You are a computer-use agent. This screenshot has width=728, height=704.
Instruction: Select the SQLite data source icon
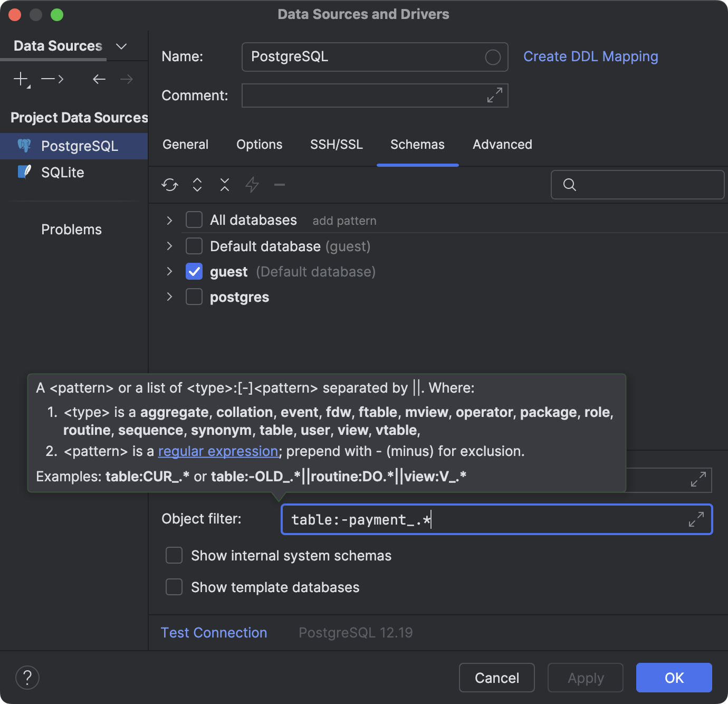[23, 172]
